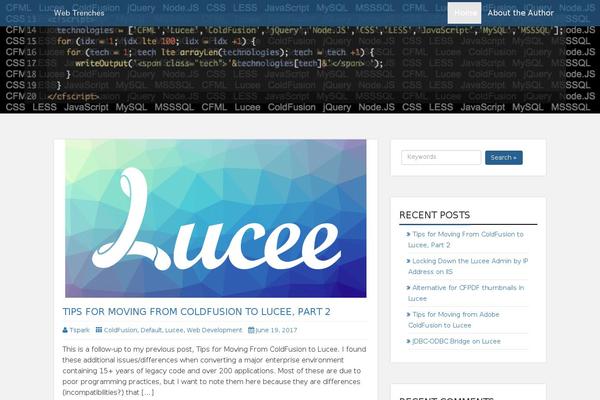The width and height of the screenshot is (600, 400).
Task: Open recent post Alternative for CFPDF thumbnails
Action: (466, 293)
